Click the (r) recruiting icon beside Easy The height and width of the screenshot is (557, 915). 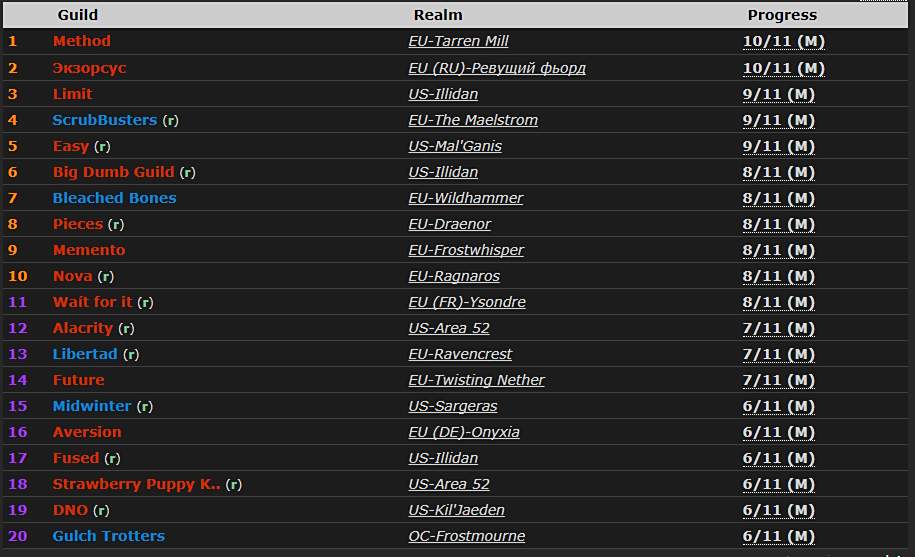click(x=102, y=146)
